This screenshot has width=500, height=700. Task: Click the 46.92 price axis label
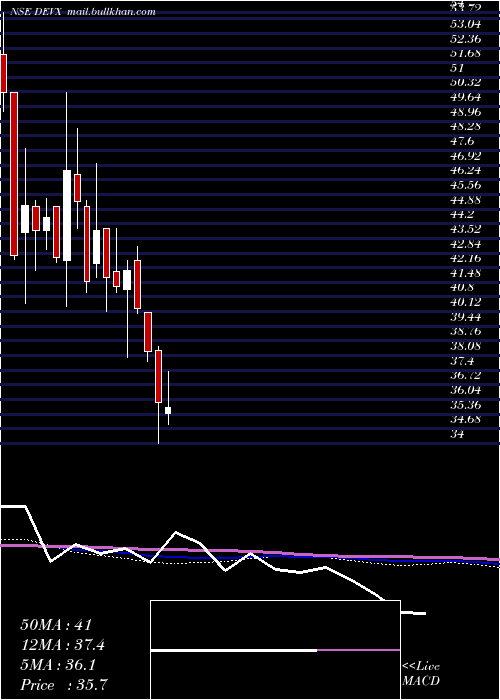click(x=464, y=156)
